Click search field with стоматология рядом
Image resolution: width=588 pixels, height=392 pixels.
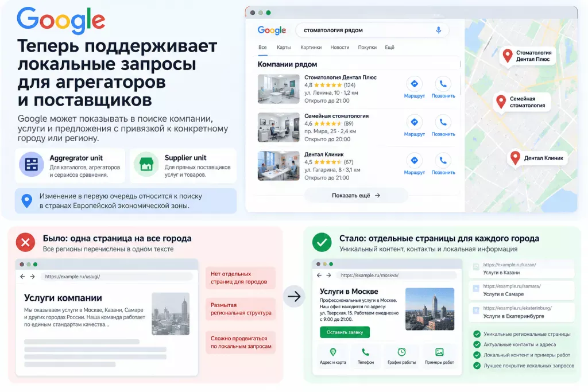pos(372,30)
